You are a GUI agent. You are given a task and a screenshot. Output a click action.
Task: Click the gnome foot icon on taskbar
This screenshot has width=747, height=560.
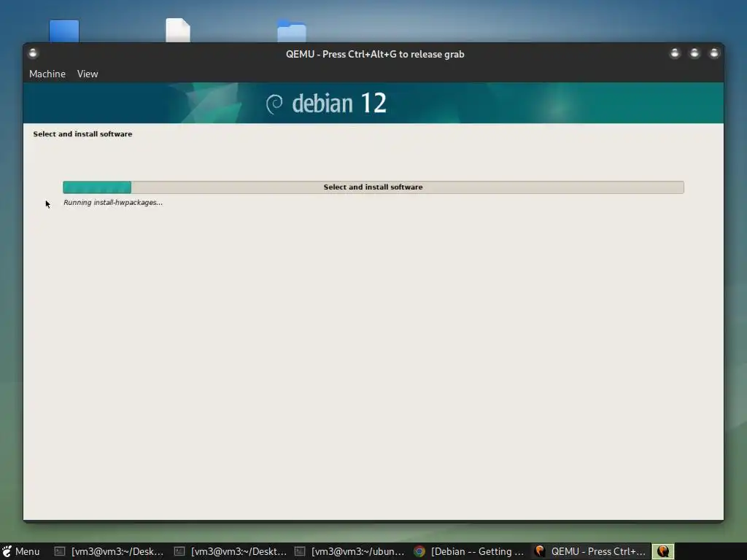pyautogui.click(x=7, y=551)
